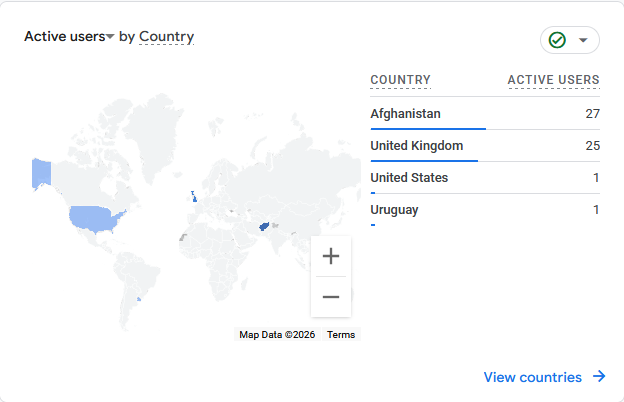The width and height of the screenshot is (624, 402).
Task: Zoom out on the map with minus
Action: point(331,297)
